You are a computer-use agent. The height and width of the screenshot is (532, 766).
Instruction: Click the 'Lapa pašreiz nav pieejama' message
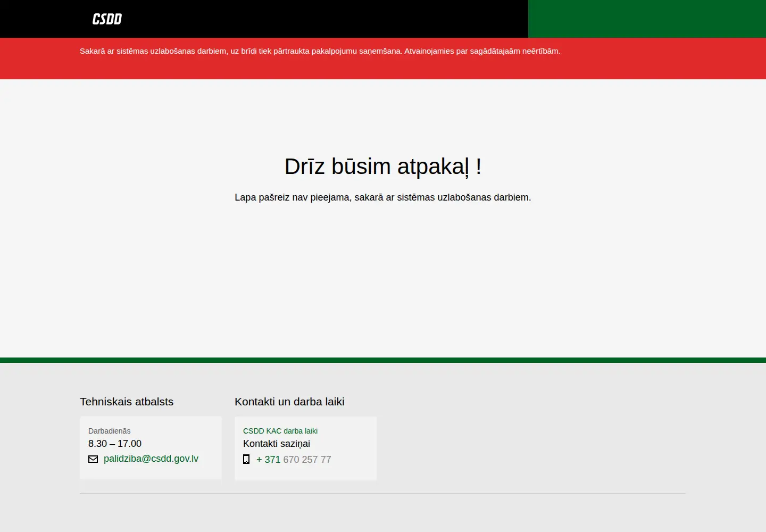tap(383, 197)
